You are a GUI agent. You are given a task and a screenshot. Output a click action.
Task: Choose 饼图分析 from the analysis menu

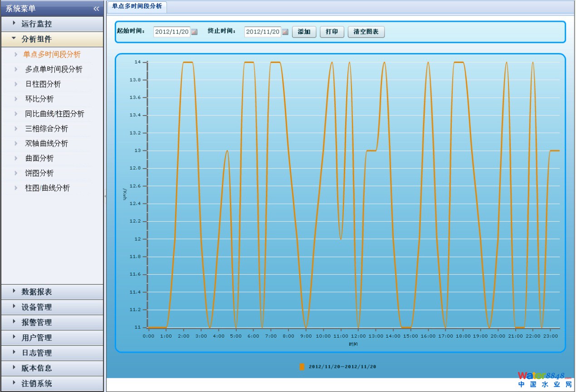pos(39,173)
